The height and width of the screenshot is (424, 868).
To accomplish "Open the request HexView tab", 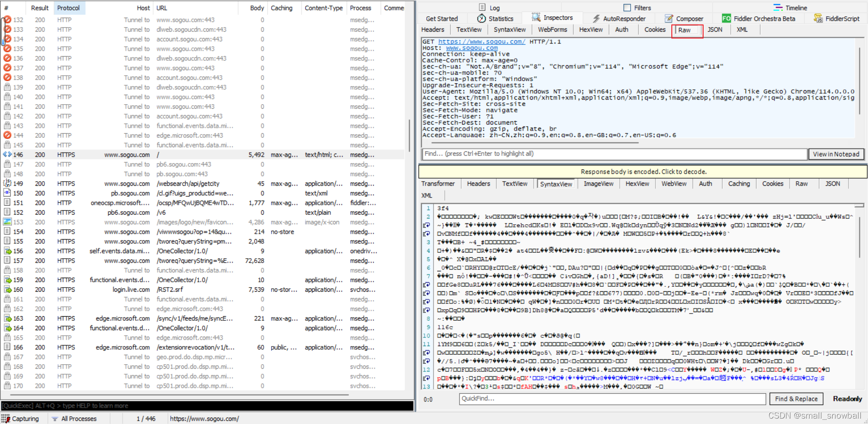I will coord(591,30).
